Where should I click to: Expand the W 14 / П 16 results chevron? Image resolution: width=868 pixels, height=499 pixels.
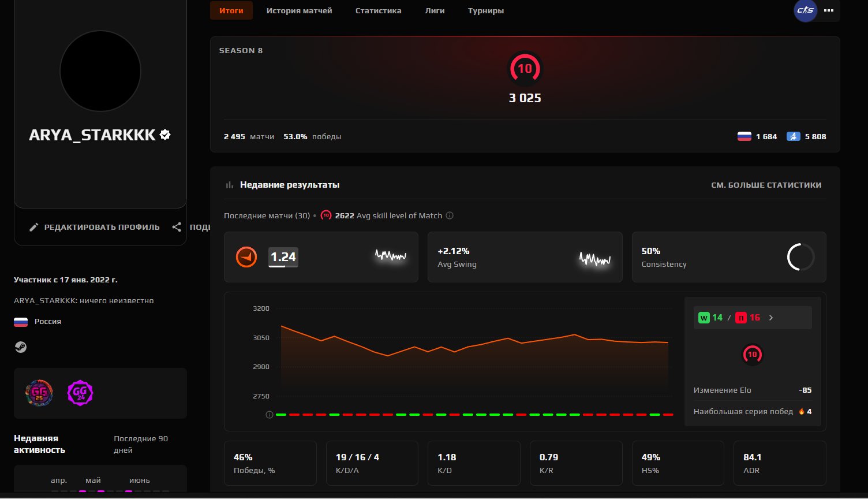coord(771,318)
